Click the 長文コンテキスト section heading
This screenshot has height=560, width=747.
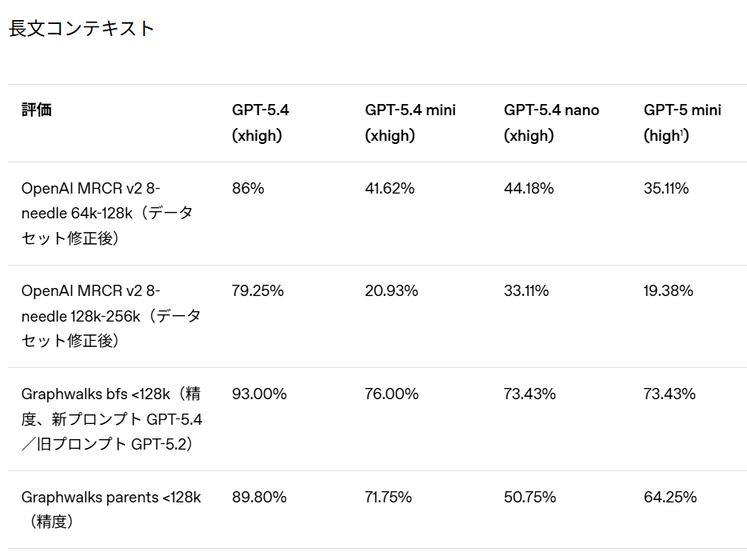click(x=81, y=29)
